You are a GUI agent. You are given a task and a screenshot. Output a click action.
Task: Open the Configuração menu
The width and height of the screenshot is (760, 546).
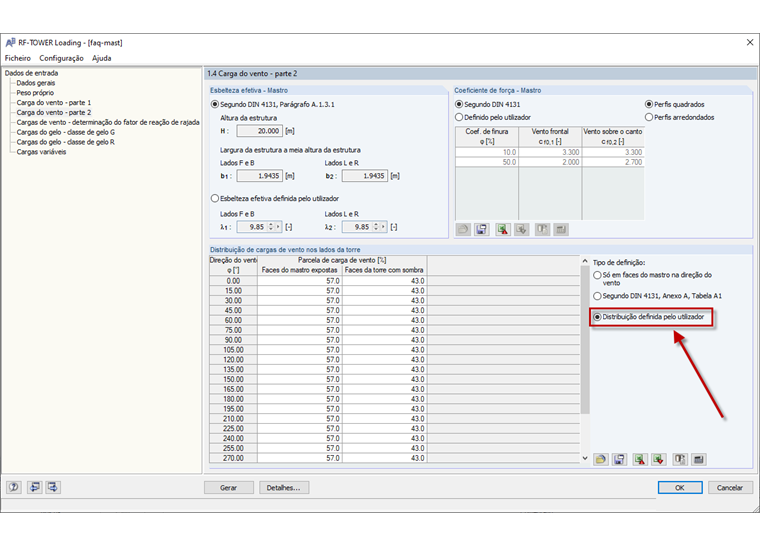pos(61,58)
